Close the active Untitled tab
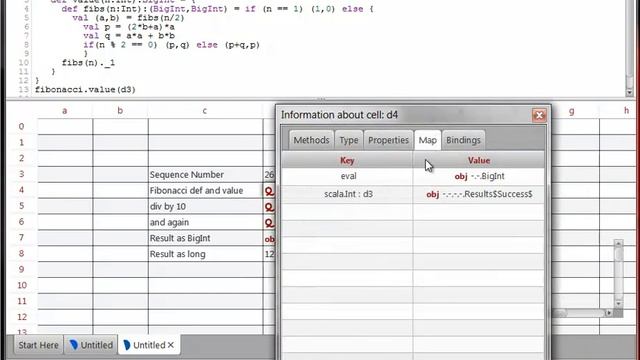Screen dimensions: 640x360 (171, 345)
